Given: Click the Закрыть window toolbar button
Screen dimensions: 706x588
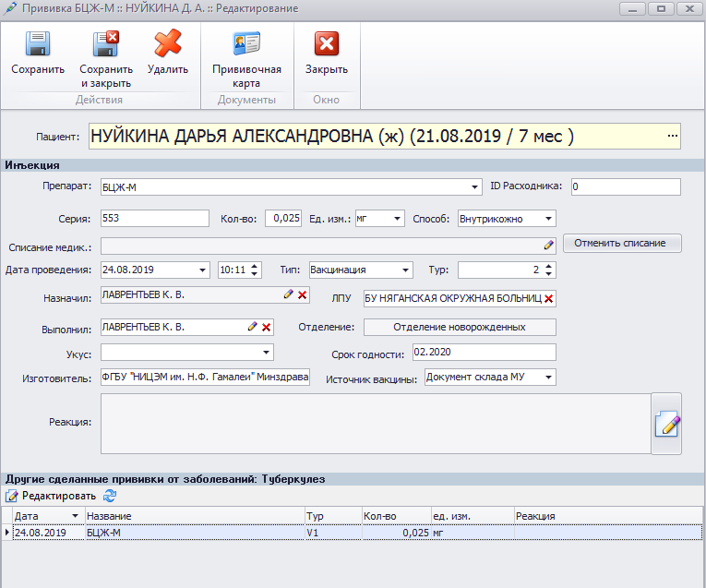Looking at the screenshot, I should tap(327, 44).
